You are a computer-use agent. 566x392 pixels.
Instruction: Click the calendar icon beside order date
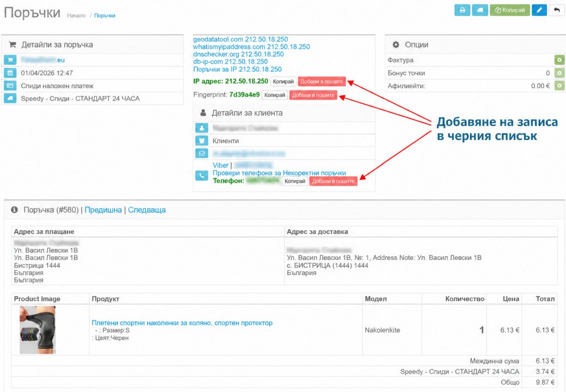point(10,73)
